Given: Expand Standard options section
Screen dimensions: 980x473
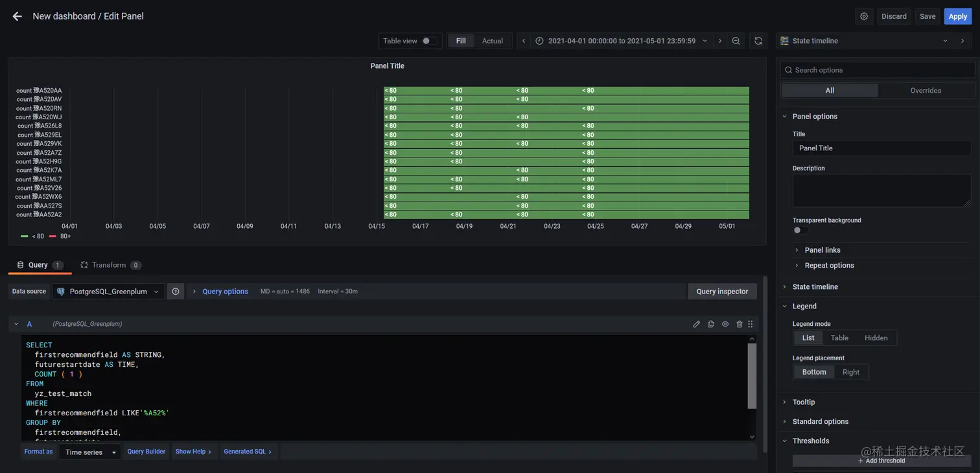Looking at the screenshot, I should point(820,422).
